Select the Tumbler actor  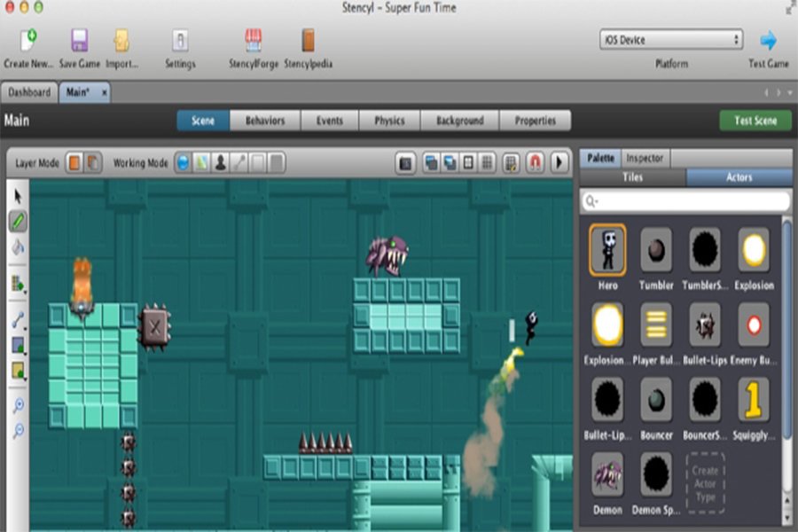[x=656, y=250]
